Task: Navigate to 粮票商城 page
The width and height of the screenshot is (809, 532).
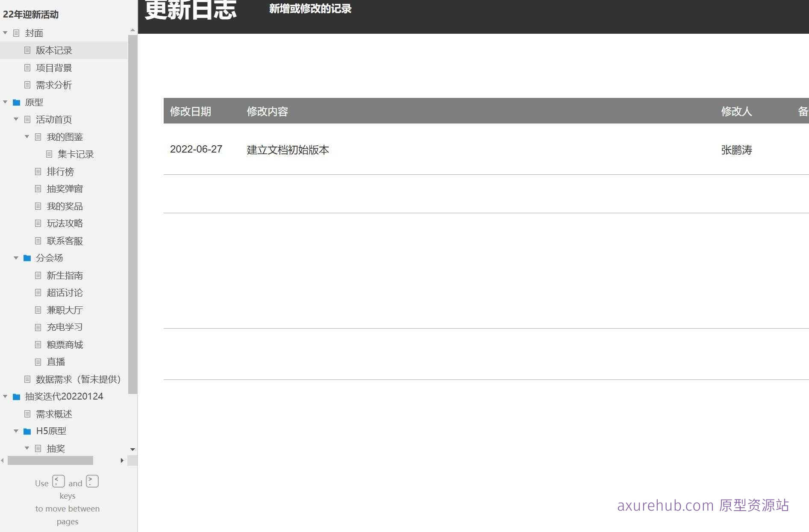Action: tap(65, 344)
